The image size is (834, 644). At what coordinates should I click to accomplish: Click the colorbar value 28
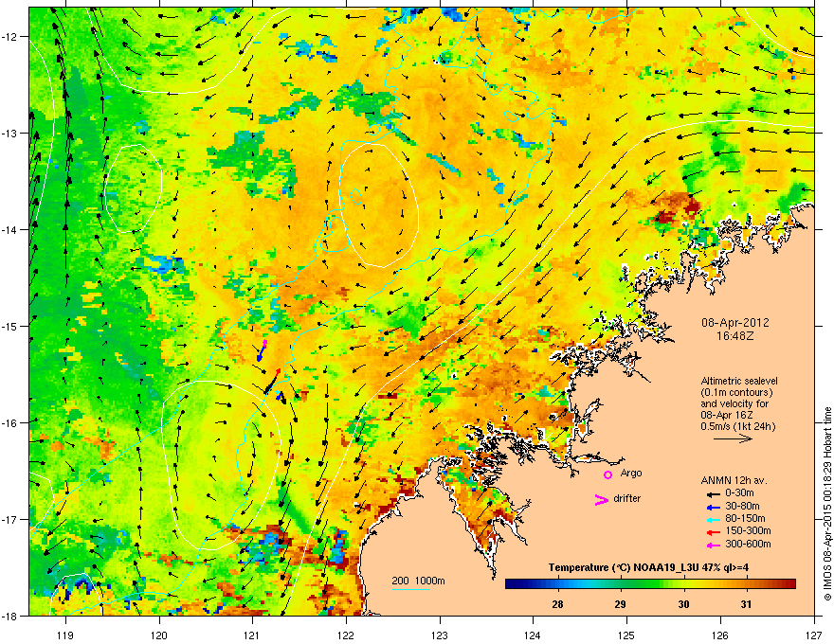[557, 604]
